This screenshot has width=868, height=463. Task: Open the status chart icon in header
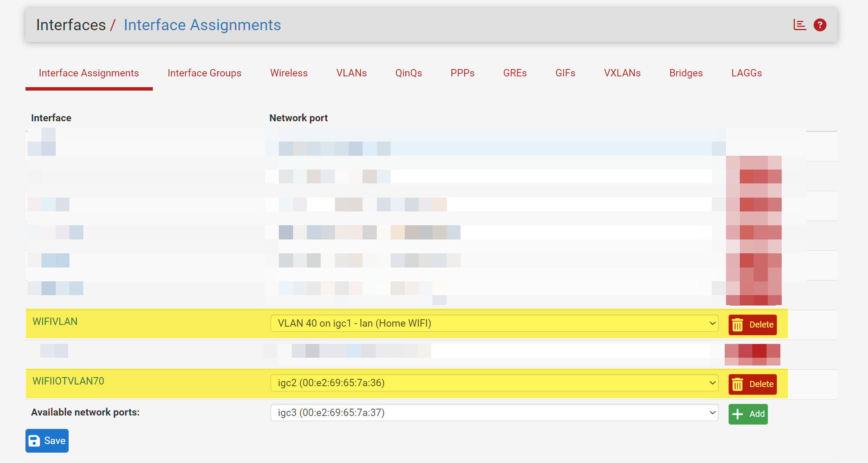click(799, 25)
